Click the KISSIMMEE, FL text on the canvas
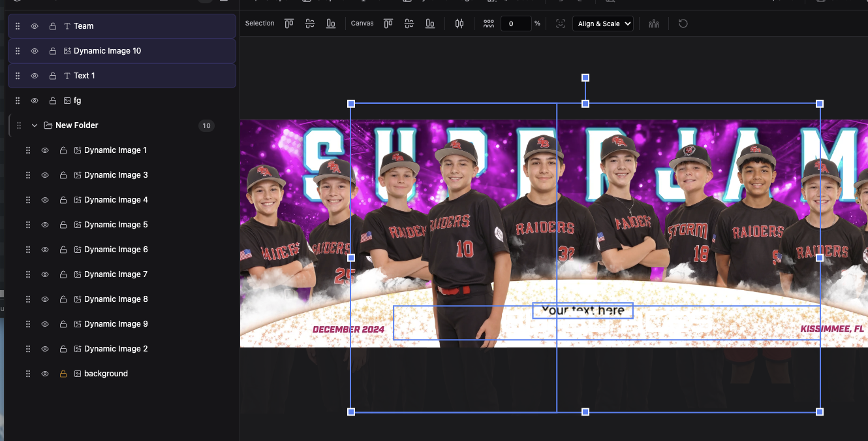Image resolution: width=868 pixels, height=441 pixels. (833, 329)
